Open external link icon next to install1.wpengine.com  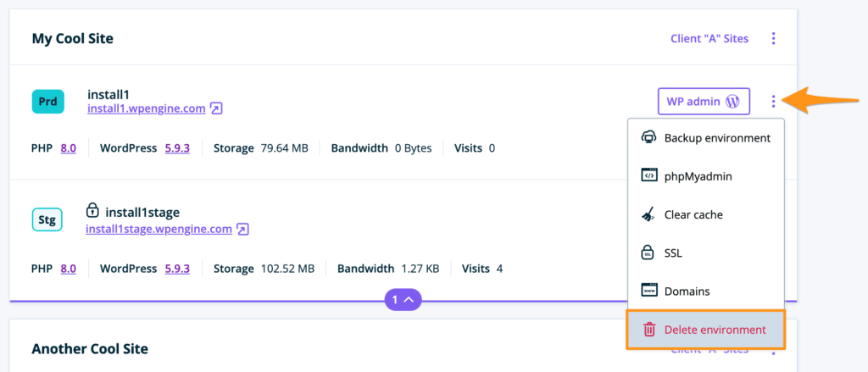coord(216,108)
